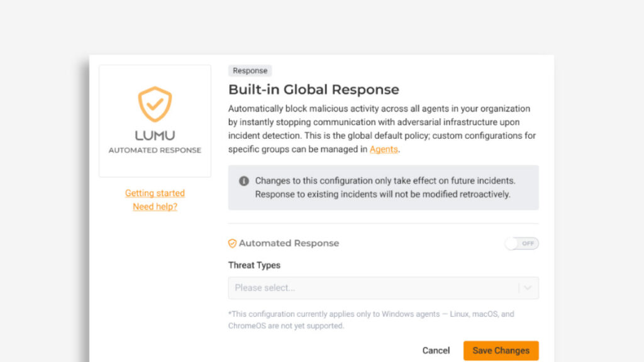The width and height of the screenshot is (644, 362).
Task: Click the 'Automated Response' section label
Action: (x=289, y=243)
